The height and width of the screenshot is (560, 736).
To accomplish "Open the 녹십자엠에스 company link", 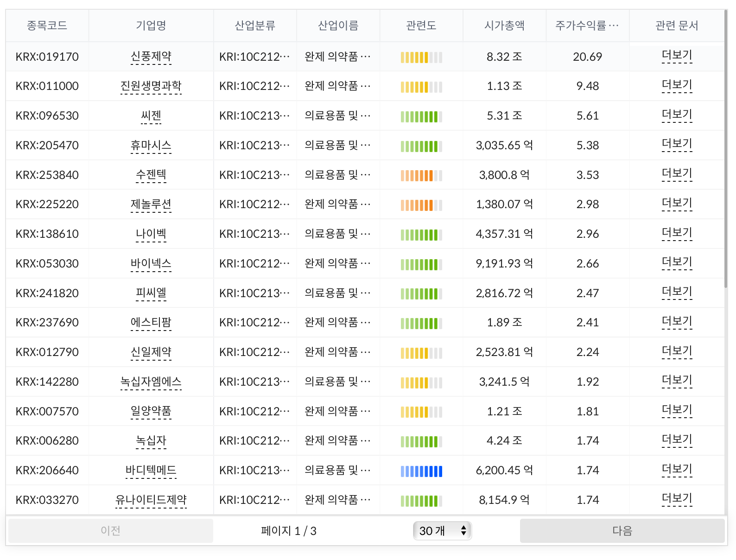I will pyautogui.click(x=151, y=382).
